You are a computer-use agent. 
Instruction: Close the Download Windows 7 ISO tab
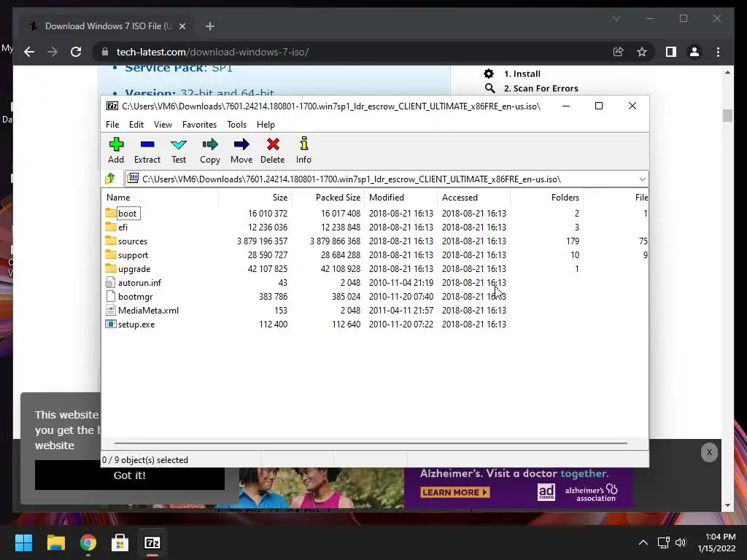point(182,26)
